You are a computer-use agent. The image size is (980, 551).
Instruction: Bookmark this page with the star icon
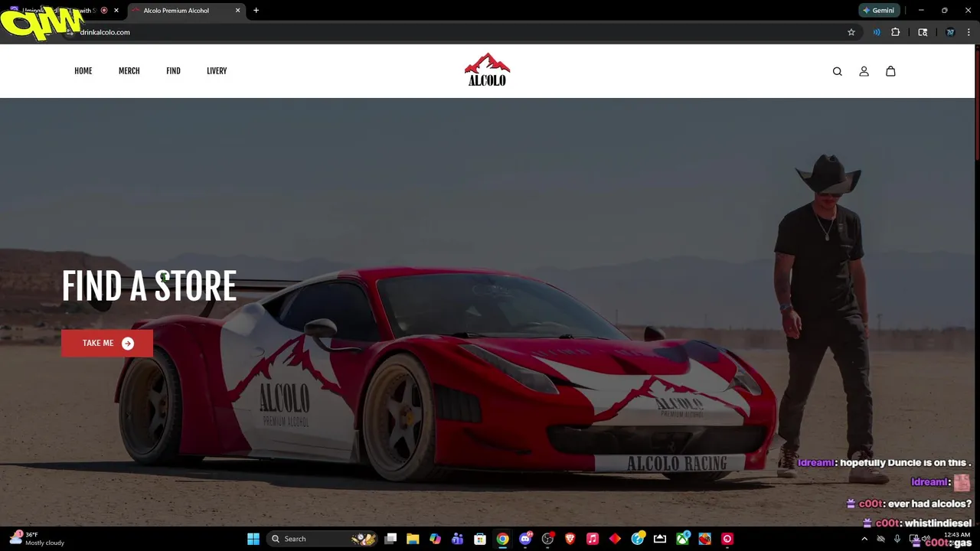click(851, 32)
